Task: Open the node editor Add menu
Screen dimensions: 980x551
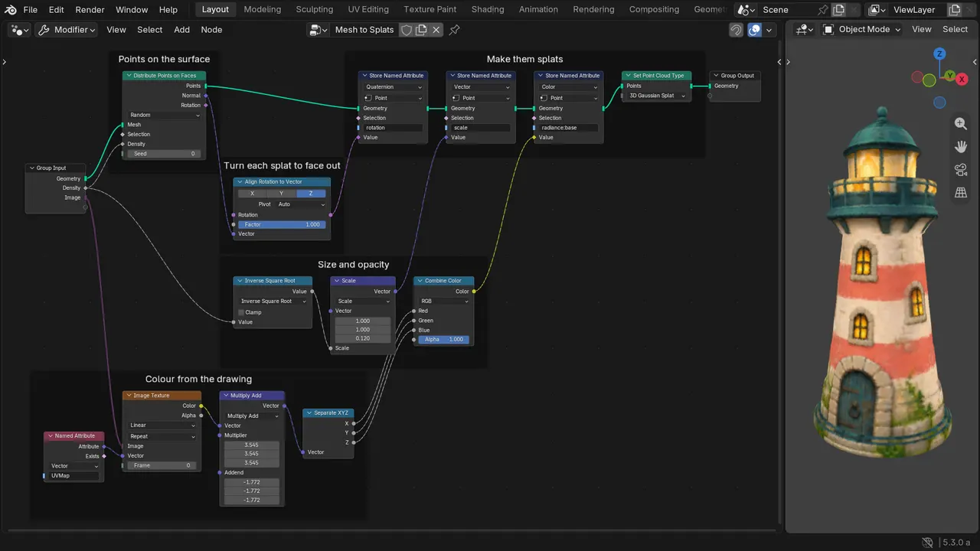Action: click(181, 29)
